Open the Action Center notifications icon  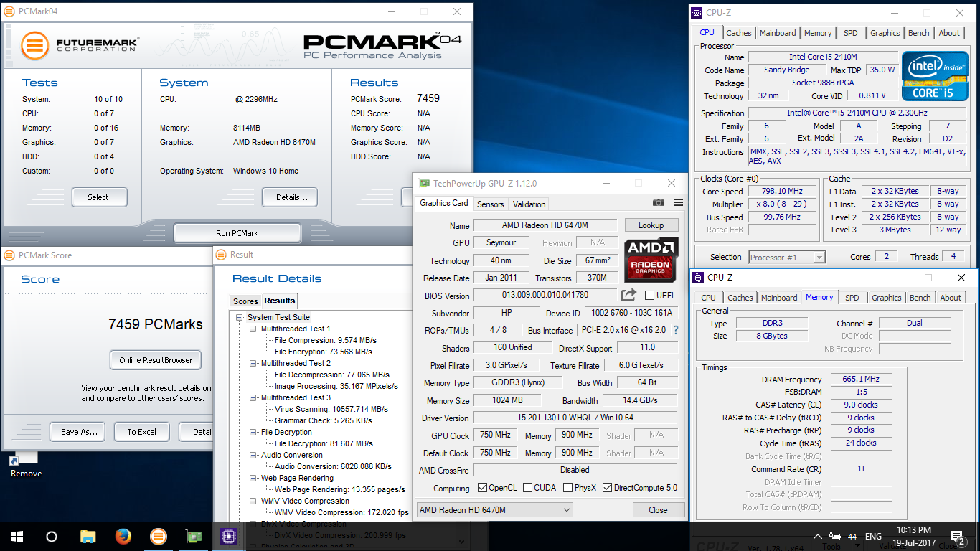[x=957, y=537]
